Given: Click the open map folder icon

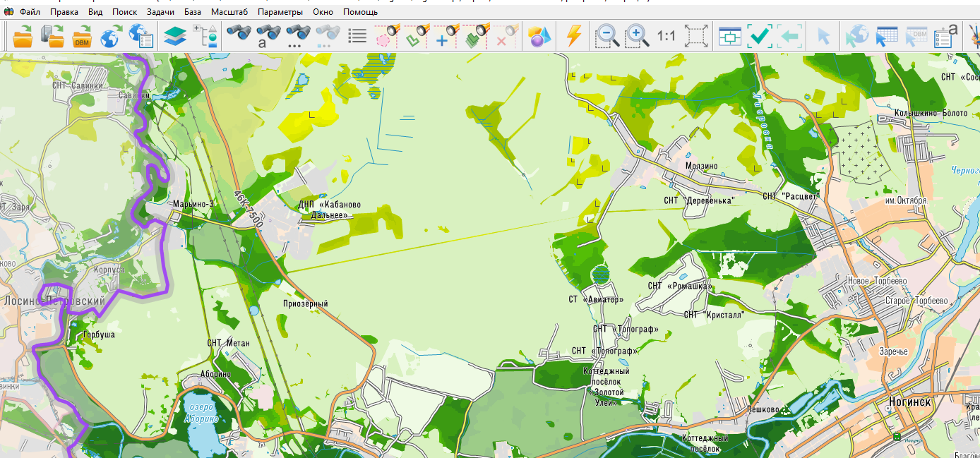Looking at the screenshot, I should coord(23,36).
